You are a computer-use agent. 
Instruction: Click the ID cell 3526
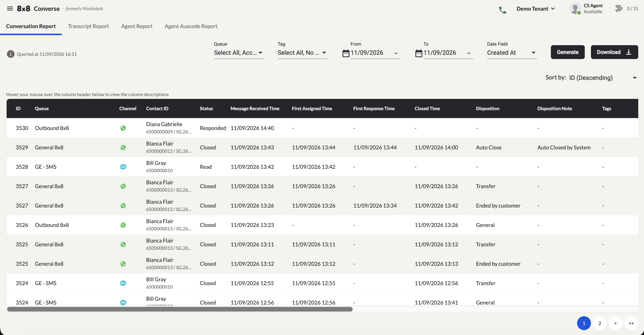click(x=22, y=225)
